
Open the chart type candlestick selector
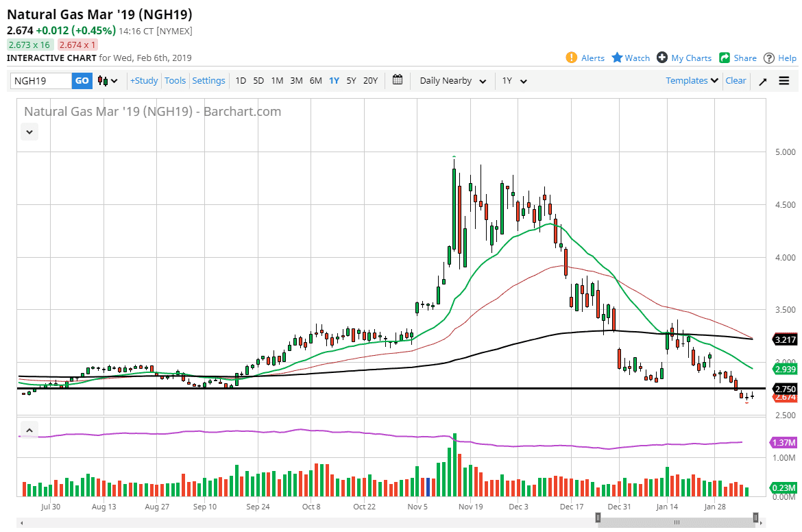[x=108, y=81]
